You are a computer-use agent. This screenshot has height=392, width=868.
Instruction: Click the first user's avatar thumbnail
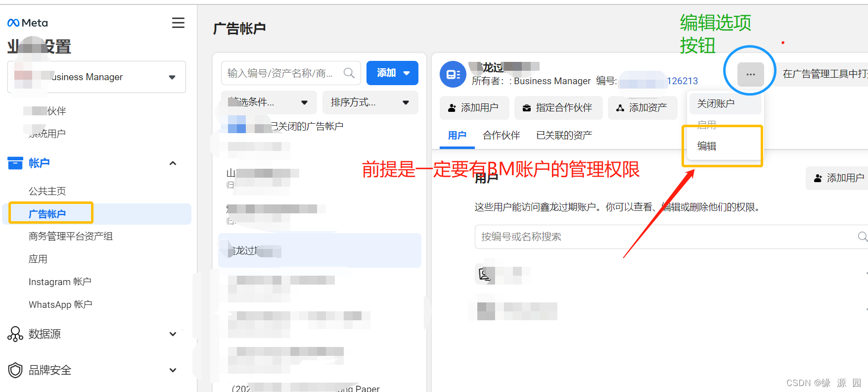coord(485,274)
